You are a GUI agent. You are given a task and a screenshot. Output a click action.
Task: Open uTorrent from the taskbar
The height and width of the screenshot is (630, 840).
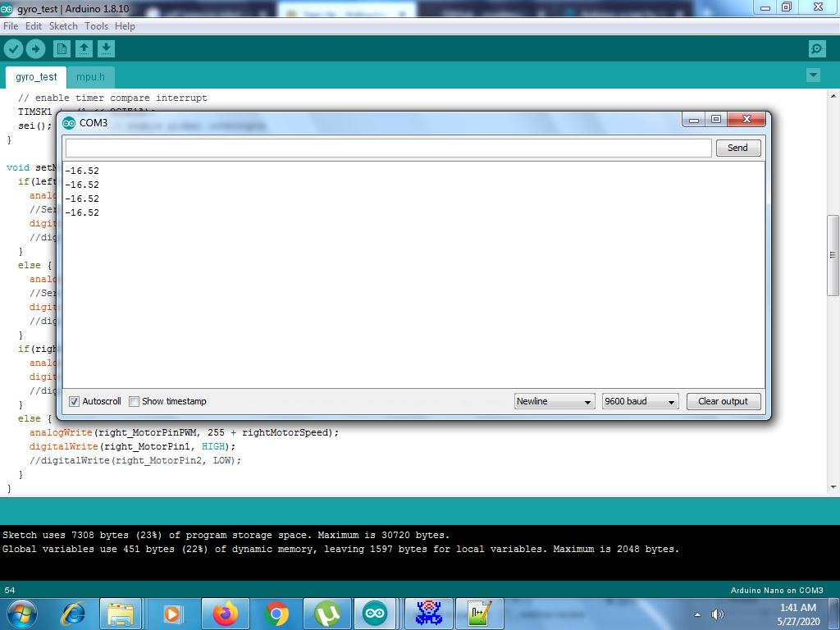tap(327, 614)
